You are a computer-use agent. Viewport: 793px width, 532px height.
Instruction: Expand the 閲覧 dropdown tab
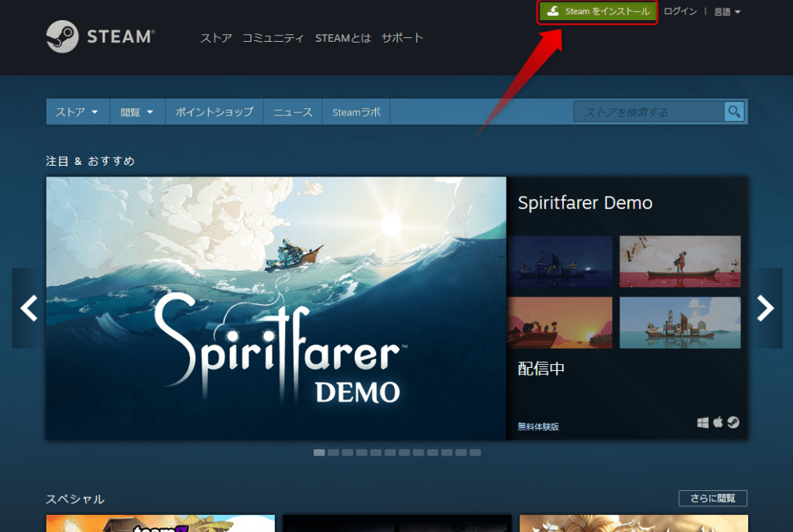tap(138, 112)
